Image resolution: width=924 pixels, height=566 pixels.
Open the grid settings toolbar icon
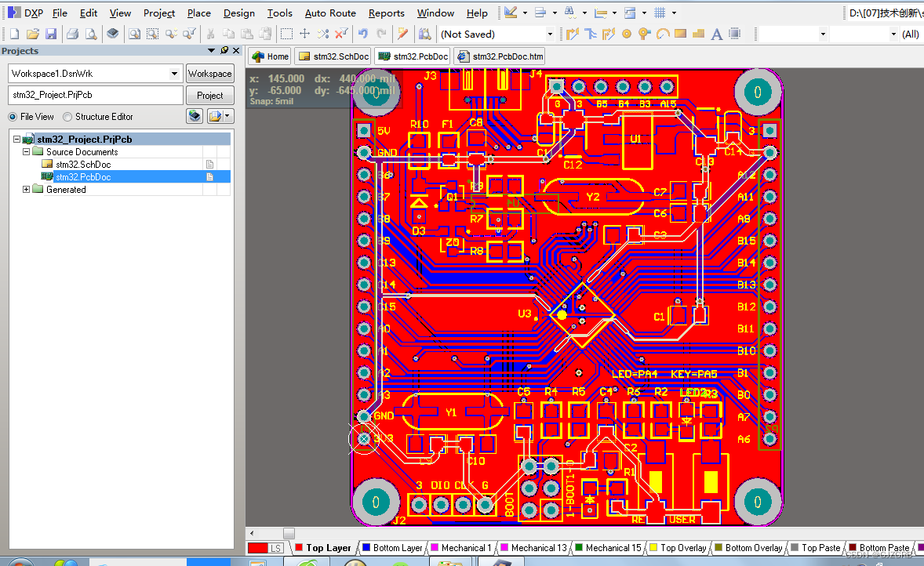[660, 13]
